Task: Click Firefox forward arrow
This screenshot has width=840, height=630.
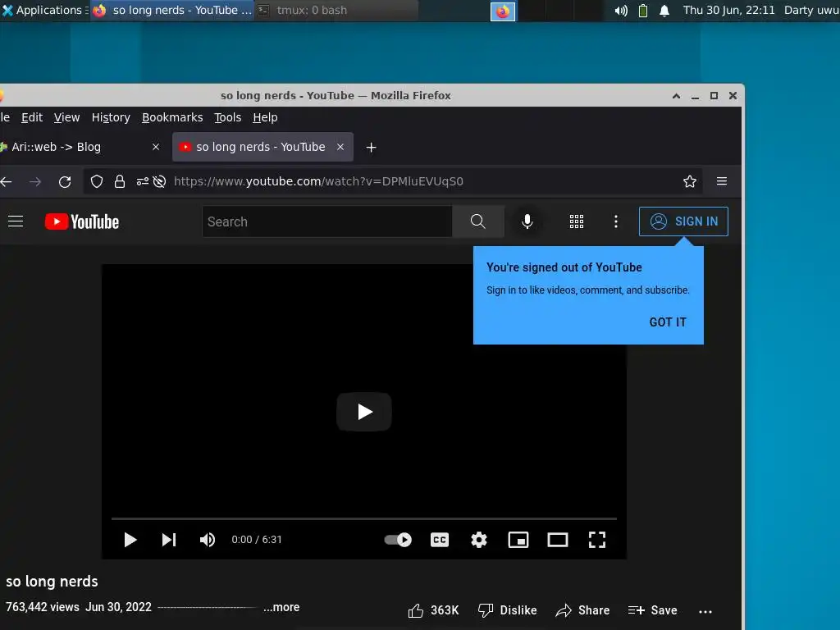Action: (35, 181)
